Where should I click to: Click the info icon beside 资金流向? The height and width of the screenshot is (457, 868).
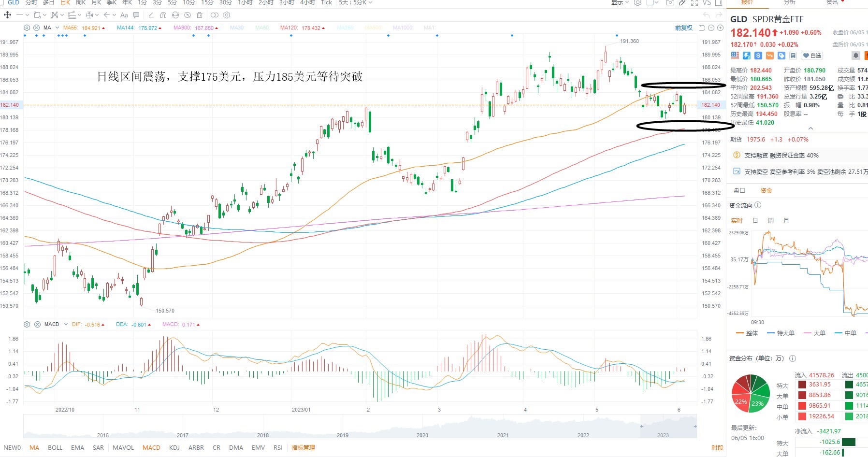coord(758,205)
